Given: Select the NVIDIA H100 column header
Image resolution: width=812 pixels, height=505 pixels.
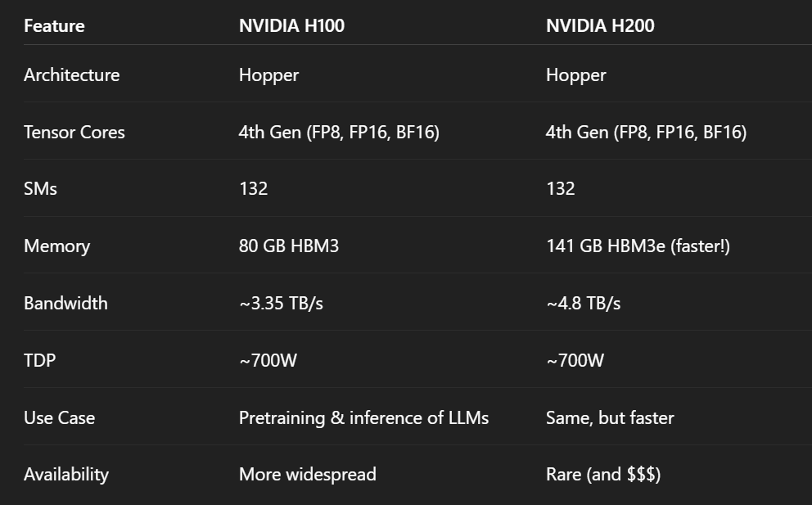Looking at the screenshot, I should pos(291,26).
